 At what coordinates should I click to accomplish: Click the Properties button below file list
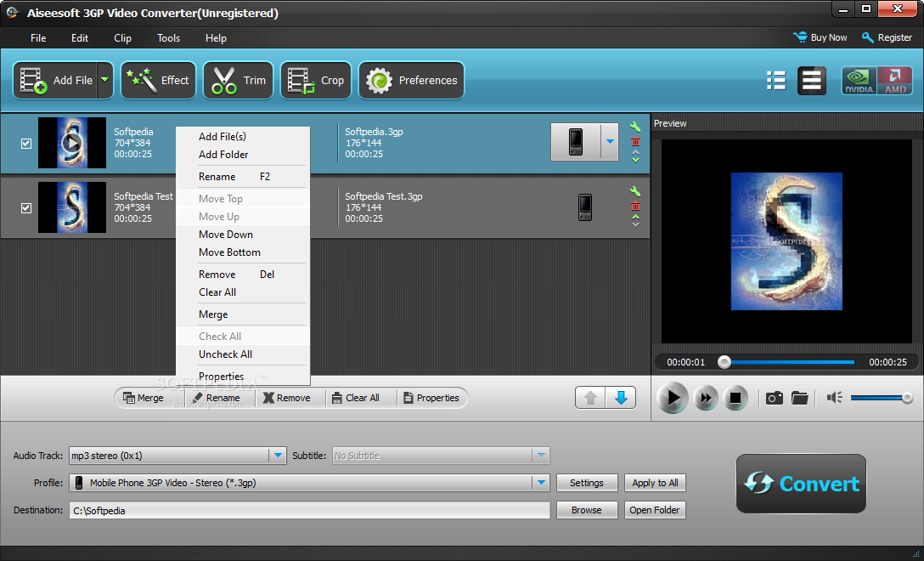tap(431, 398)
